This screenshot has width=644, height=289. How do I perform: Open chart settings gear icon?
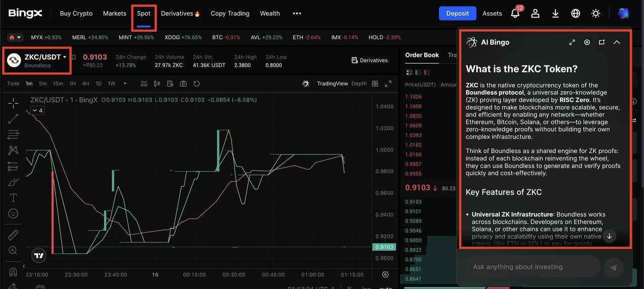385,275
